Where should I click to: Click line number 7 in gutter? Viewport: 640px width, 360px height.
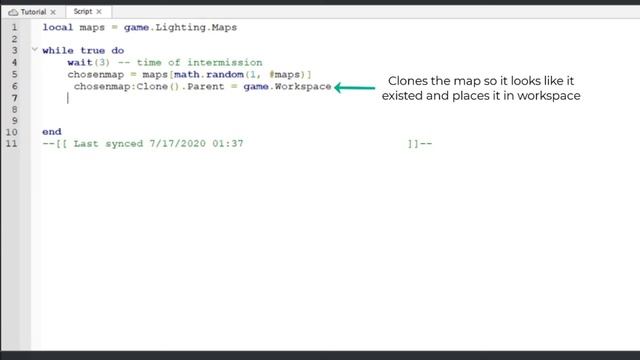pyautogui.click(x=14, y=98)
